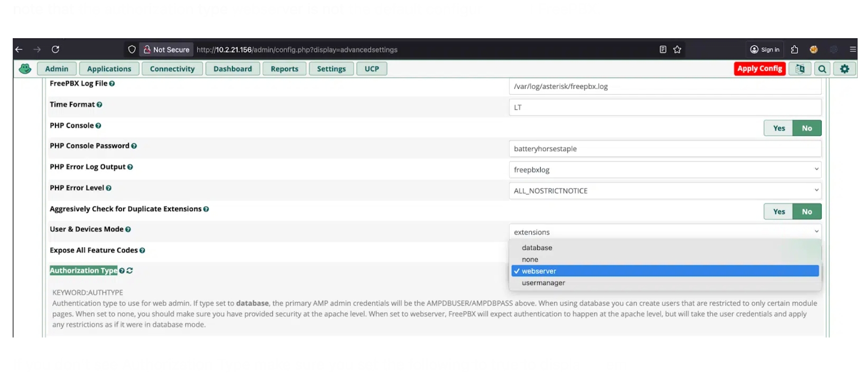The width and height of the screenshot is (868, 380).
Task: Open the PHP Error Level dropdown
Action: coord(665,190)
